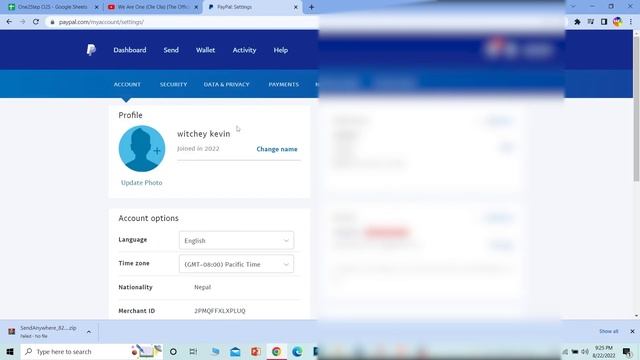Click the Update Photo link
This screenshot has height=360, width=640.
[142, 182]
